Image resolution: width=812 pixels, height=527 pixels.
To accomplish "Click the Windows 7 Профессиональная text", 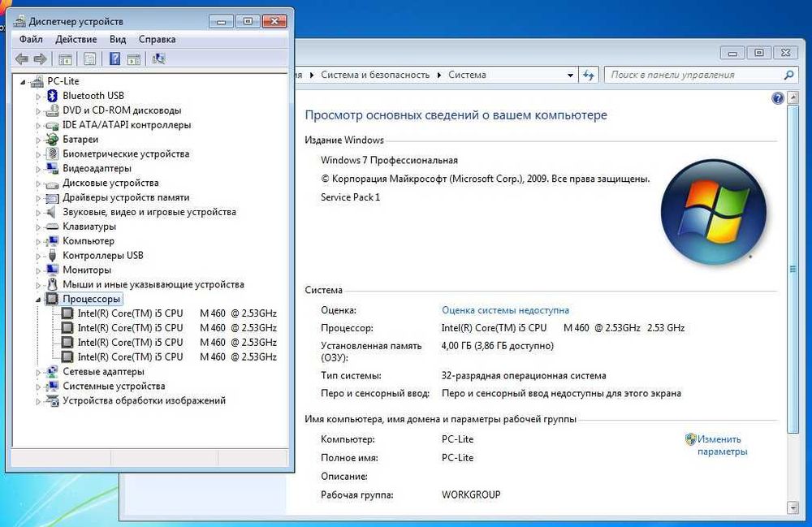I will 389,160.
